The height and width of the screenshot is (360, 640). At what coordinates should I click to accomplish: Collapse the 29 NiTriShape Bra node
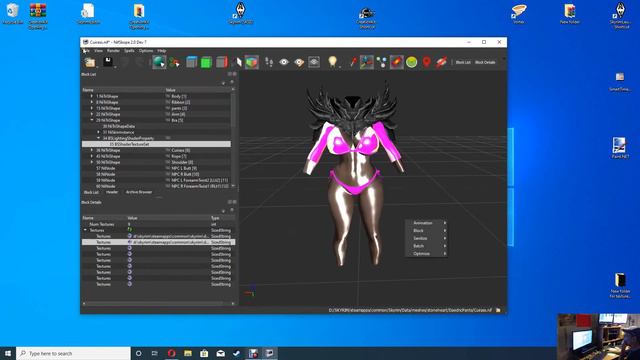click(92, 120)
